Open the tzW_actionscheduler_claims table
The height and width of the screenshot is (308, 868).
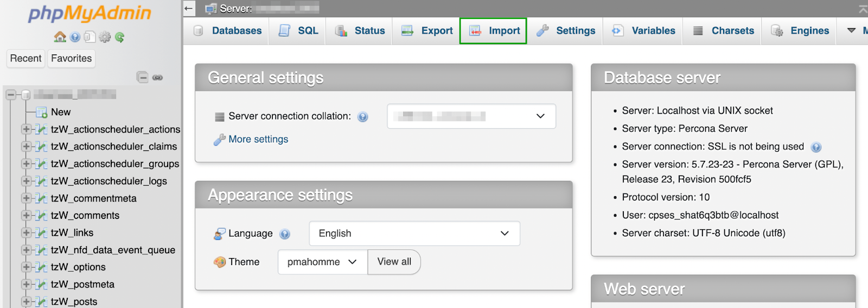point(114,147)
